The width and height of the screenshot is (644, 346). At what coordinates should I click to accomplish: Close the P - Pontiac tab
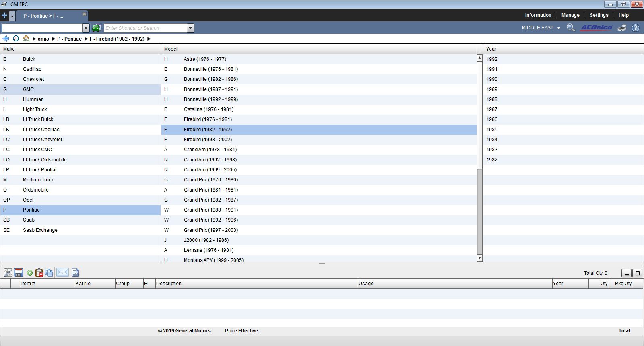click(85, 14)
